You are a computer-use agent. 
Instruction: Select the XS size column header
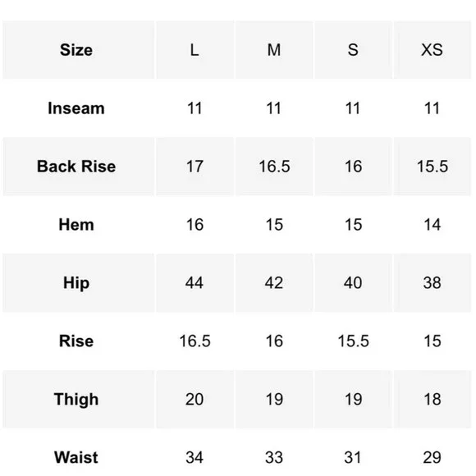432,50
